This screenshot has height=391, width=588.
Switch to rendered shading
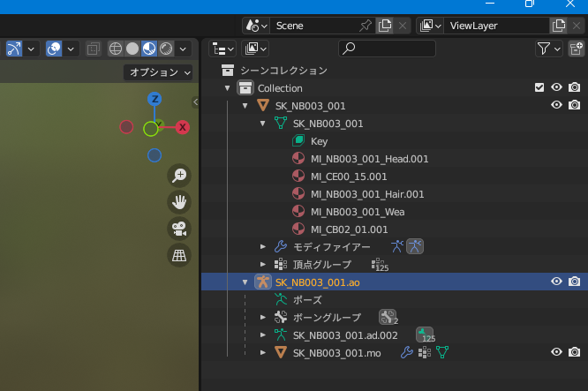(x=166, y=49)
